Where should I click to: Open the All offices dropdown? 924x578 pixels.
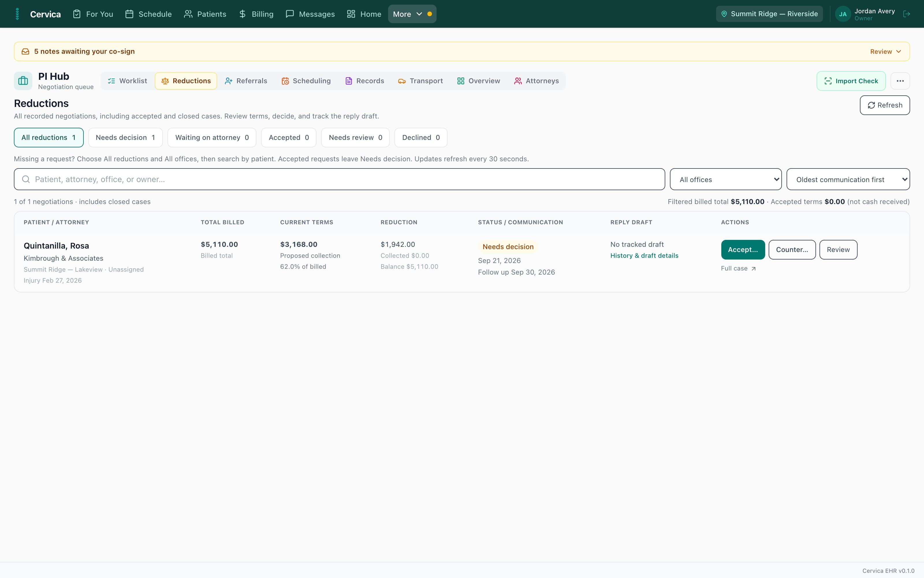[x=726, y=179]
